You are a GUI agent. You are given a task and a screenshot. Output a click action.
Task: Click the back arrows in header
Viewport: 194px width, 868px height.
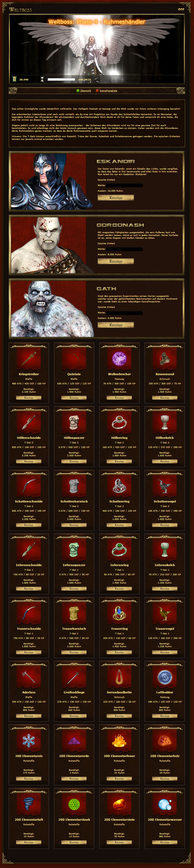tap(181, 9)
